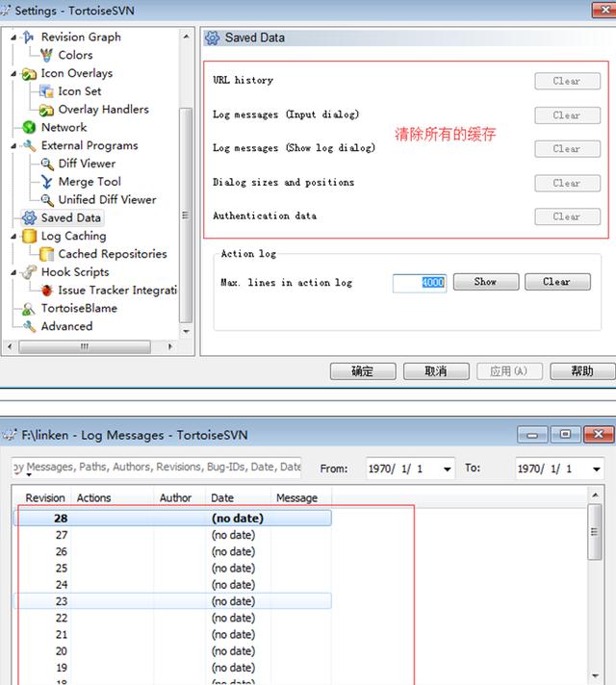Collapse the Log Caching tree node
The width and height of the screenshot is (616, 685).
[x=13, y=237]
